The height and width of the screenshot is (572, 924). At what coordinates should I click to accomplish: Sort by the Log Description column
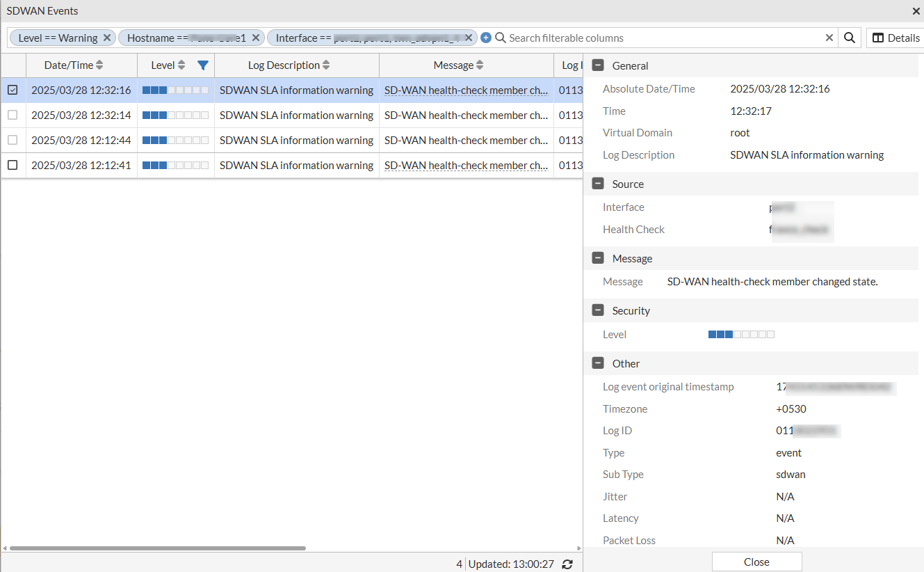(326, 65)
